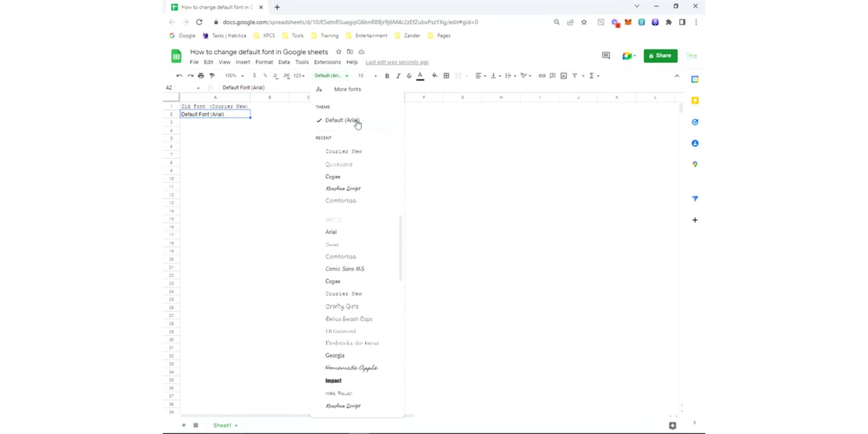This screenshot has width=868, height=434.
Task: Toggle bold formatting
Action: tap(387, 76)
